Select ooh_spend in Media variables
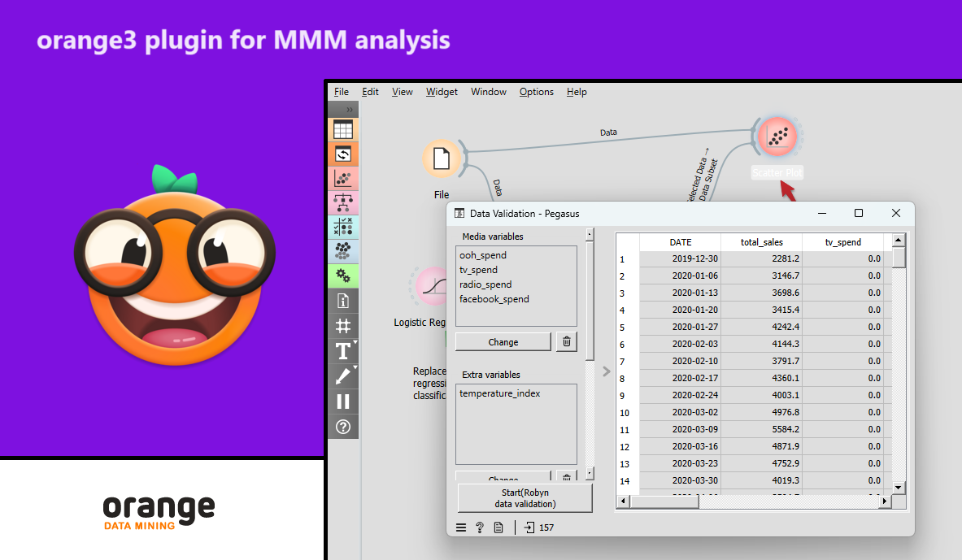 click(x=484, y=255)
